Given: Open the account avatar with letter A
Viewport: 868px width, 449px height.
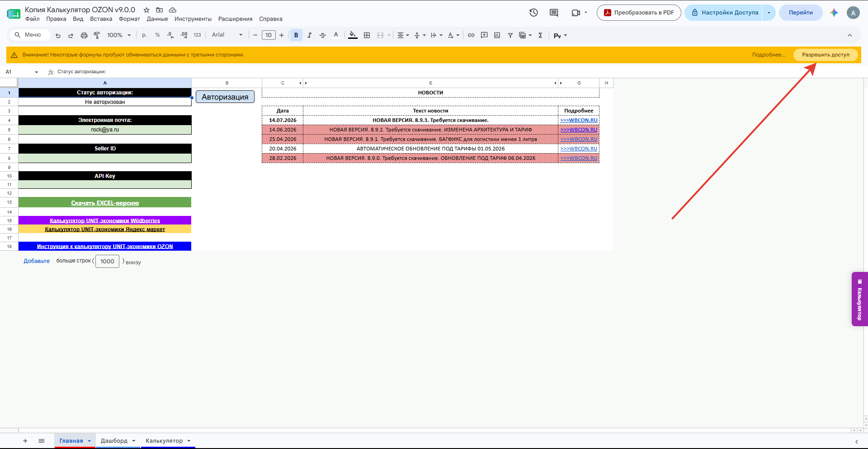Looking at the screenshot, I should (853, 13).
